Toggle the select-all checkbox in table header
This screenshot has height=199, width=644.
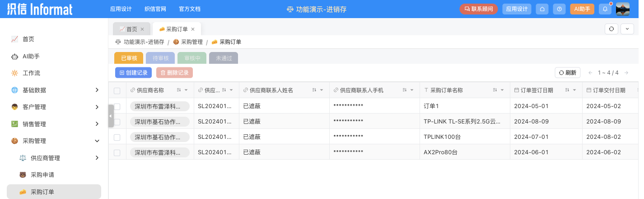point(117,90)
